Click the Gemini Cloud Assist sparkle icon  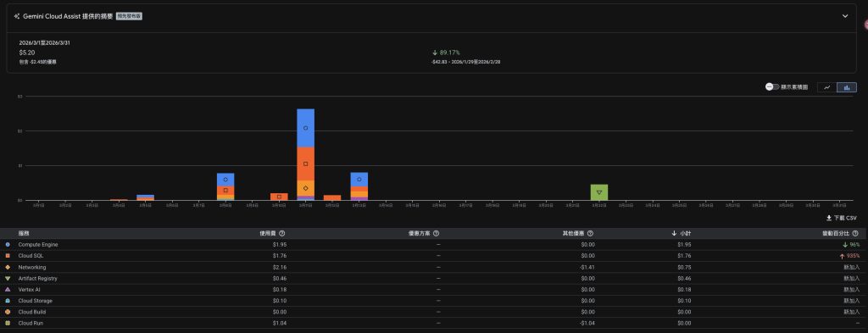pyautogui.click(x=17, y=17)
